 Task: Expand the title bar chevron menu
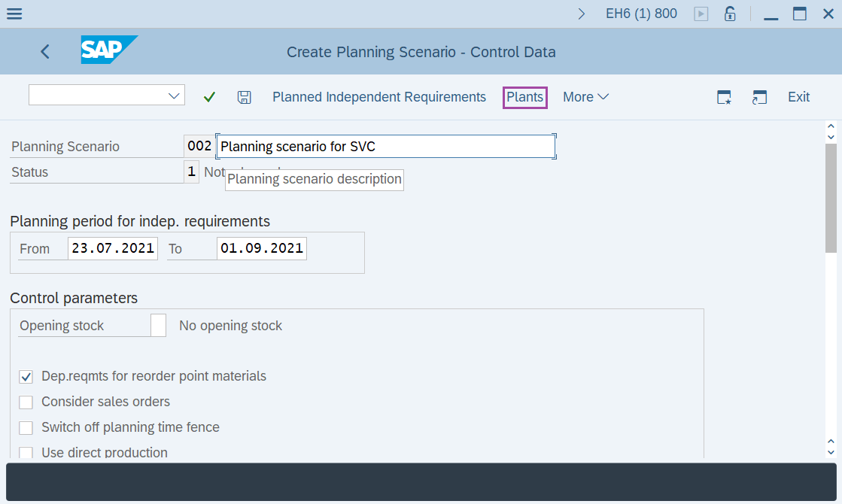tap(581, 13)
